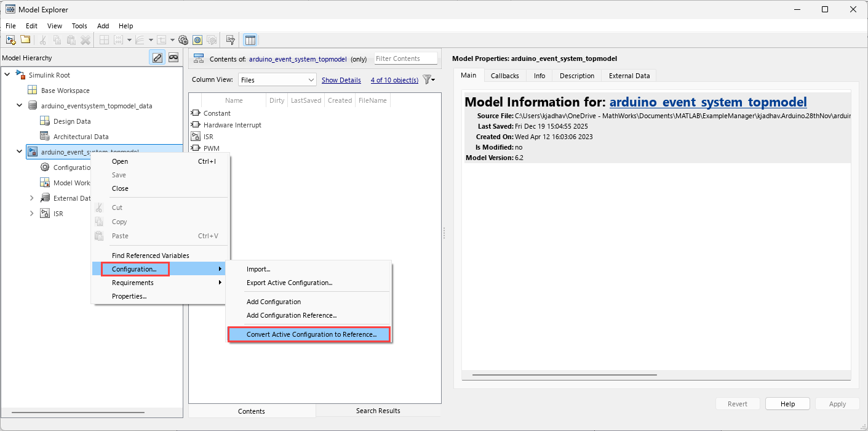This screenshot has height=431, width=868.
Task: Open a file using the folder toolbar icon
Action: (25, 39)
